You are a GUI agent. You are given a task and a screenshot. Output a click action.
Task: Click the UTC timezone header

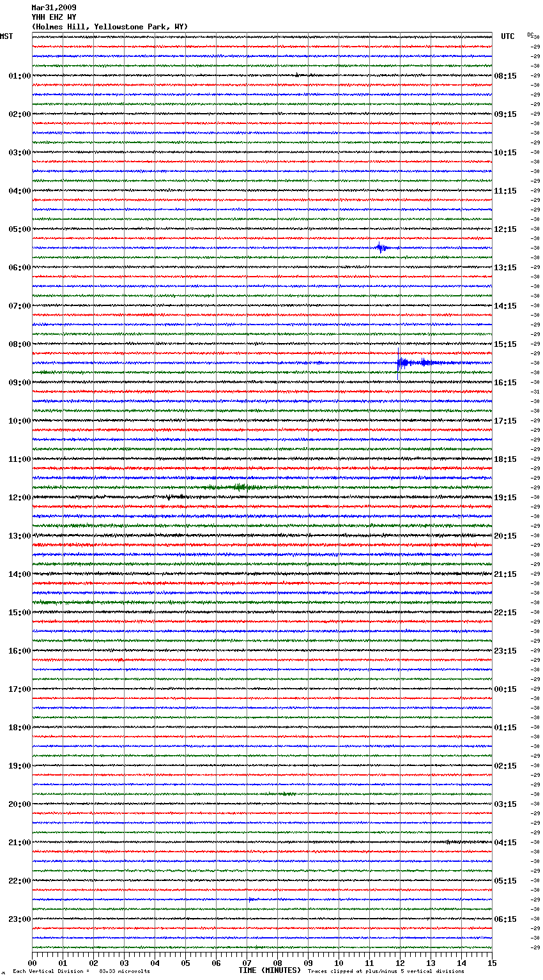508,36
